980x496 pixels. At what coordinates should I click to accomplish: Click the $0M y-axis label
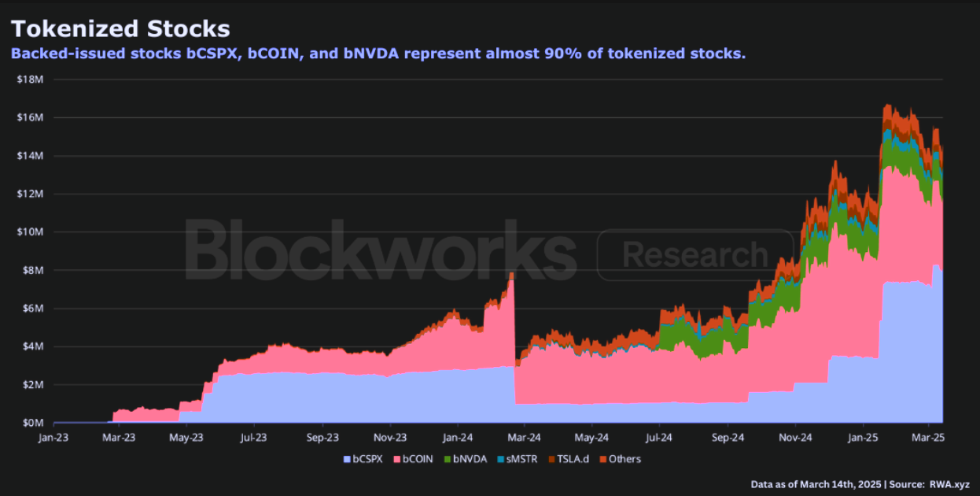pyautogui.click(x=32, y=423)
